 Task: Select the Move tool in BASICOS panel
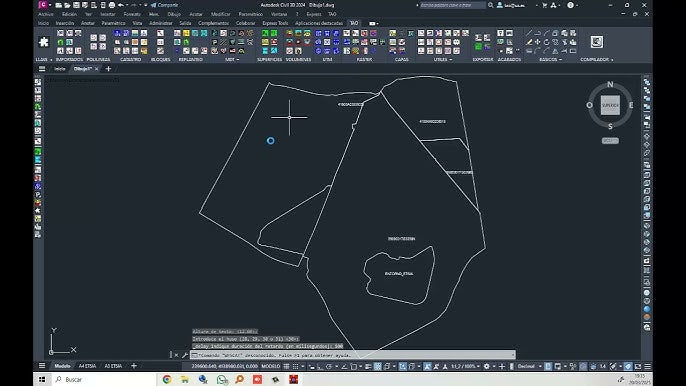[x=538, y=42]
